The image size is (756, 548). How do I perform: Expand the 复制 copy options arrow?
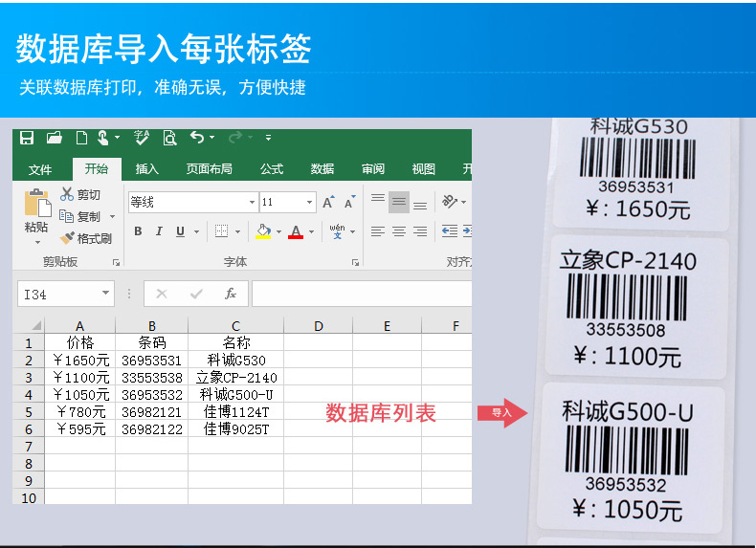tap(112, 217)
